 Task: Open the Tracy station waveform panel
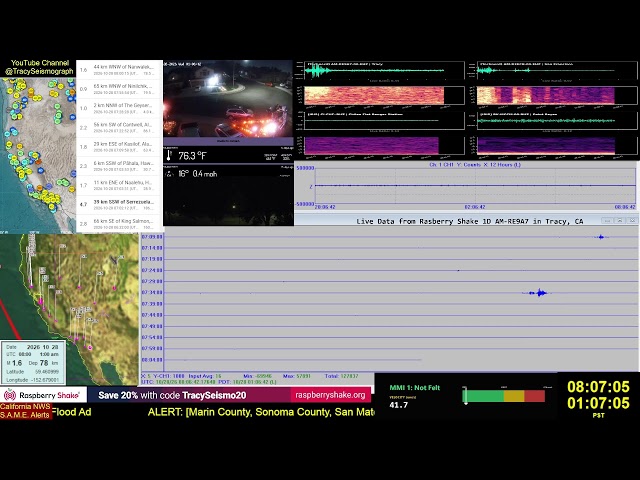click(384, 70)
